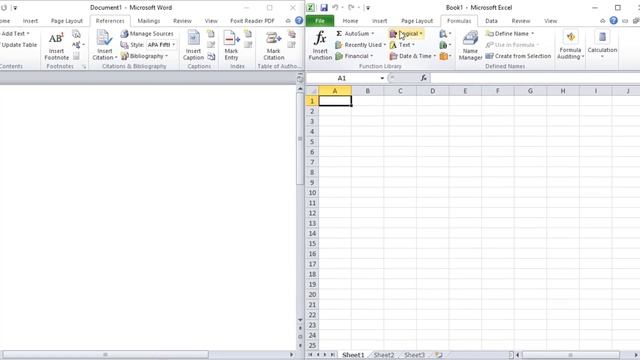
Task: Click Manage Sources in Word
Action: point(147,33)
